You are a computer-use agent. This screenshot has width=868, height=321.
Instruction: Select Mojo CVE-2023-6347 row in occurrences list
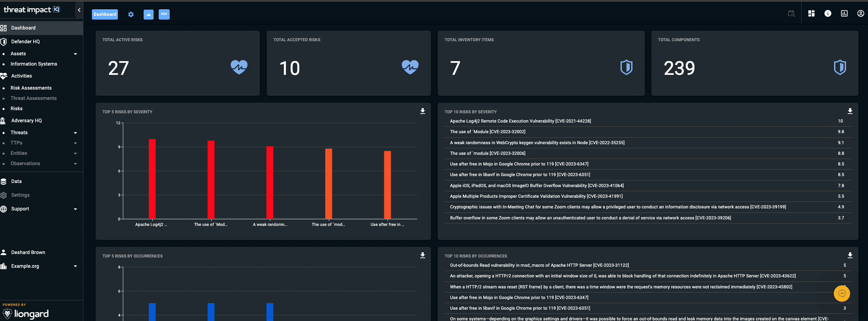point(648,298)
